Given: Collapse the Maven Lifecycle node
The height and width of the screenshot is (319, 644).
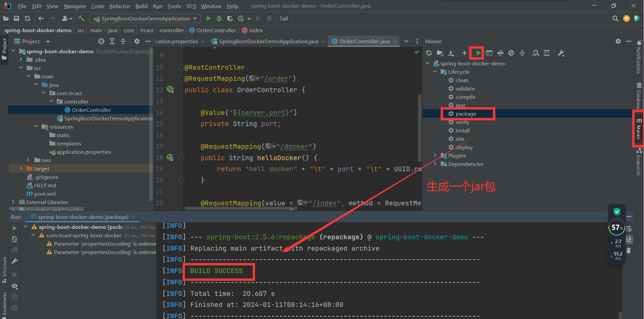Looking at the screenshot, I should [435, 72].
